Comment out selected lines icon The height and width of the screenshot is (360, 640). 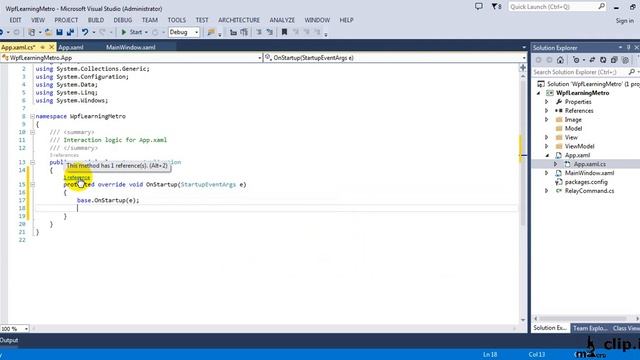point(259,32)
